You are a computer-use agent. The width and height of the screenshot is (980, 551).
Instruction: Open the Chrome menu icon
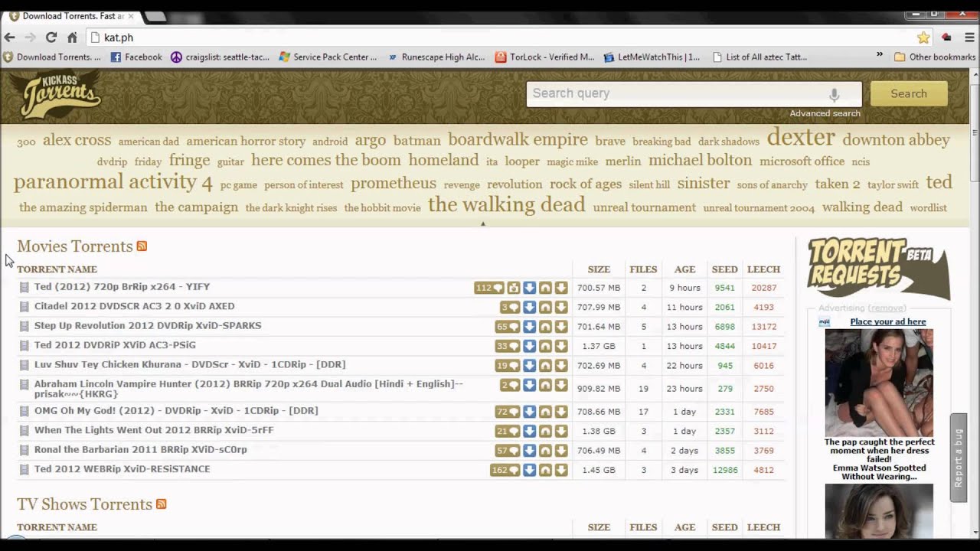[969, 37]
